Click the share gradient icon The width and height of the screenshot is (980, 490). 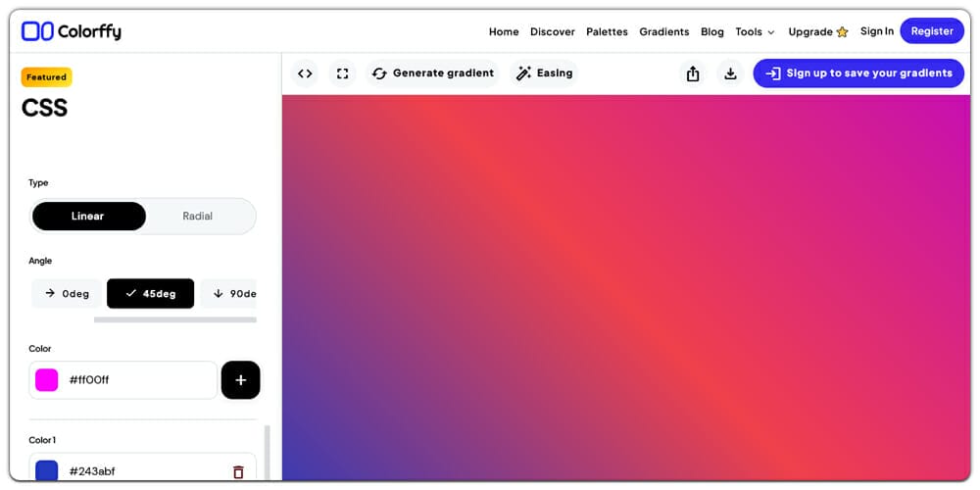693,73
